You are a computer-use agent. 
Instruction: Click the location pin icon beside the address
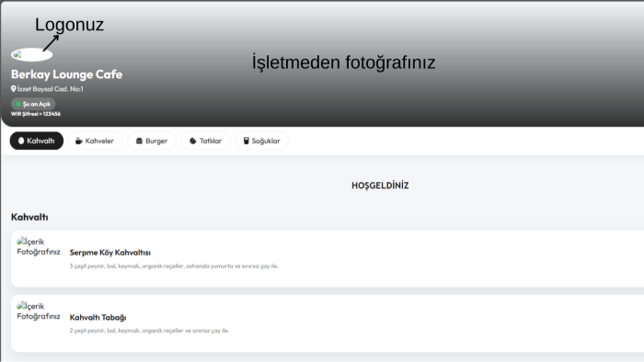[x=14, y=88]
